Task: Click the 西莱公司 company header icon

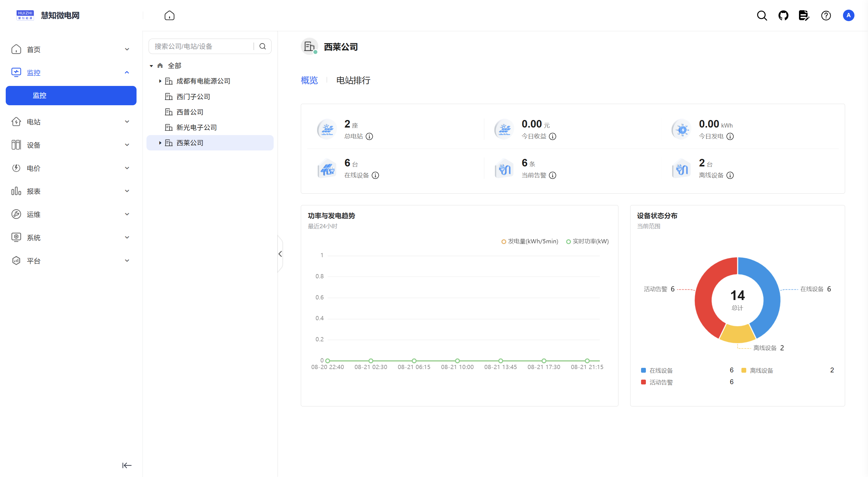Action: (309, 46)
